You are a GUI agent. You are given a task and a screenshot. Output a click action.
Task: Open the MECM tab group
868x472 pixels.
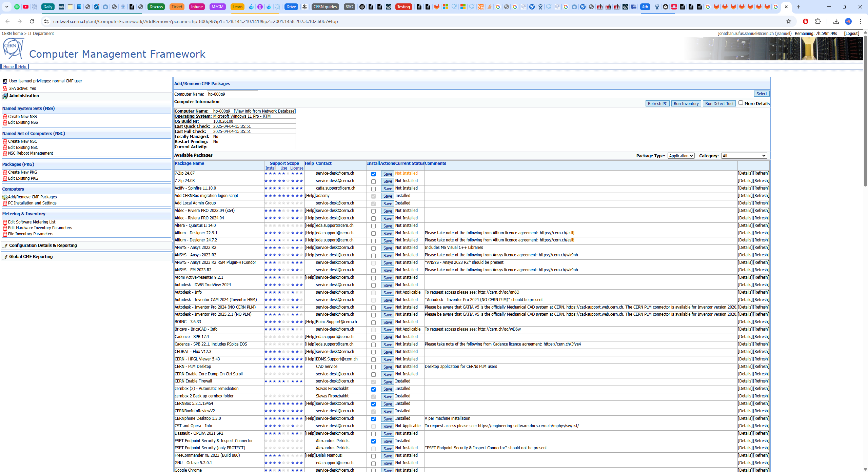217,7
